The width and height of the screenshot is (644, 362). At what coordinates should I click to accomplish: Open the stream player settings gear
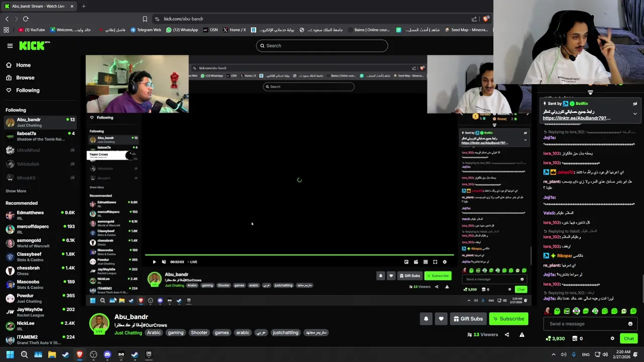click(x=444, y=262)
